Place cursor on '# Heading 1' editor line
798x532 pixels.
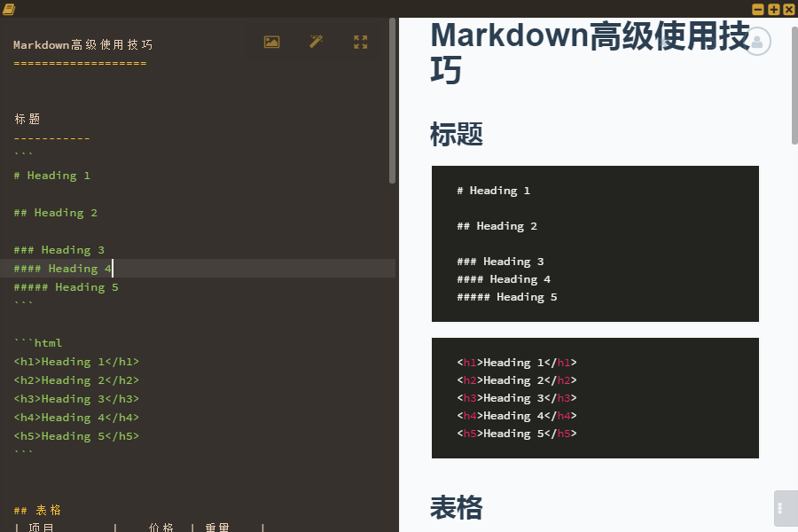pos(52,176)
